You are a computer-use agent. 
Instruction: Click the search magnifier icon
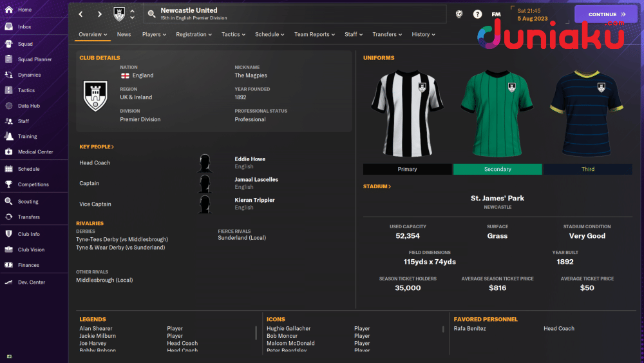click(151, 14)
